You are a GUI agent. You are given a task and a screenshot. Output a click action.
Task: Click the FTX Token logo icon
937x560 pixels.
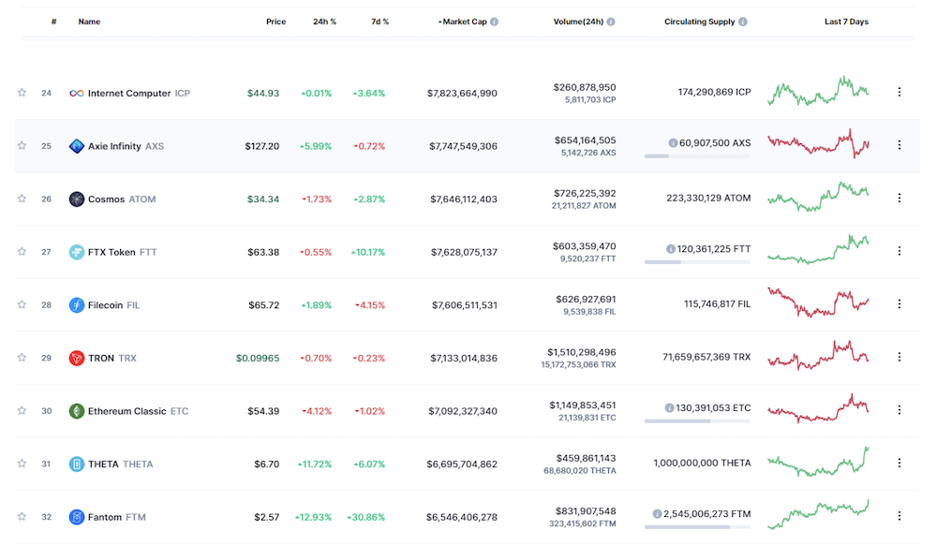click(77, 252)
